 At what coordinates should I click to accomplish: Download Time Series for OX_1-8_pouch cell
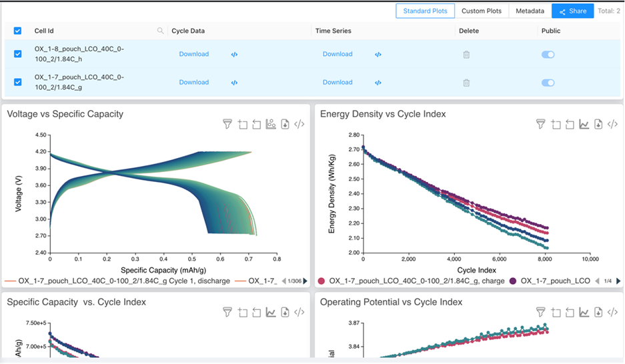coord(338,54)
